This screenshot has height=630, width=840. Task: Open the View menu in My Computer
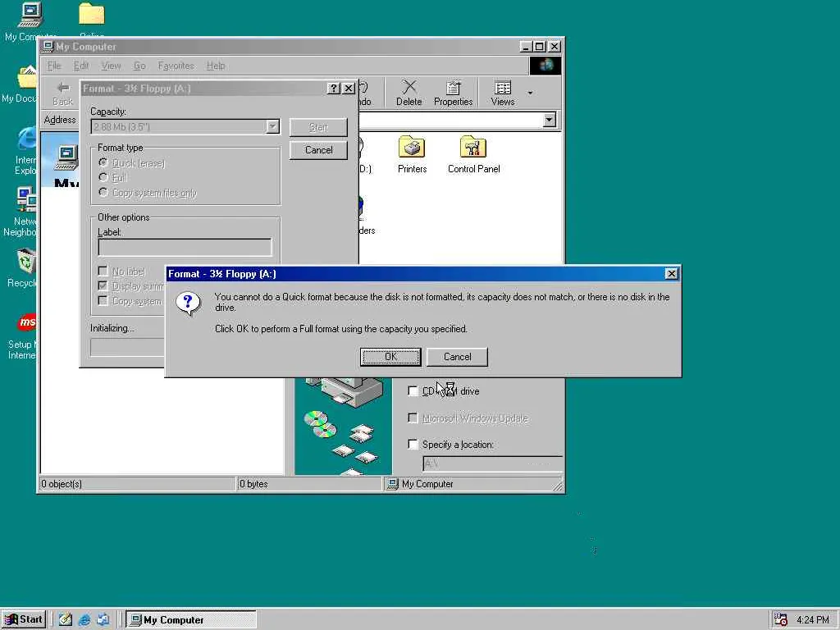pos(111,66)
